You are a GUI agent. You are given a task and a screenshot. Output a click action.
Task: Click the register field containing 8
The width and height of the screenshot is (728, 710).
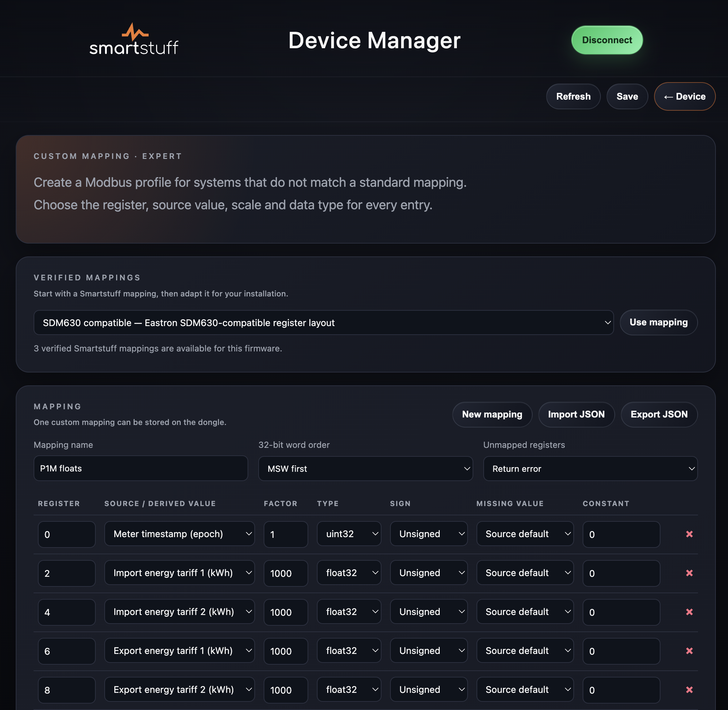point(66,690)
